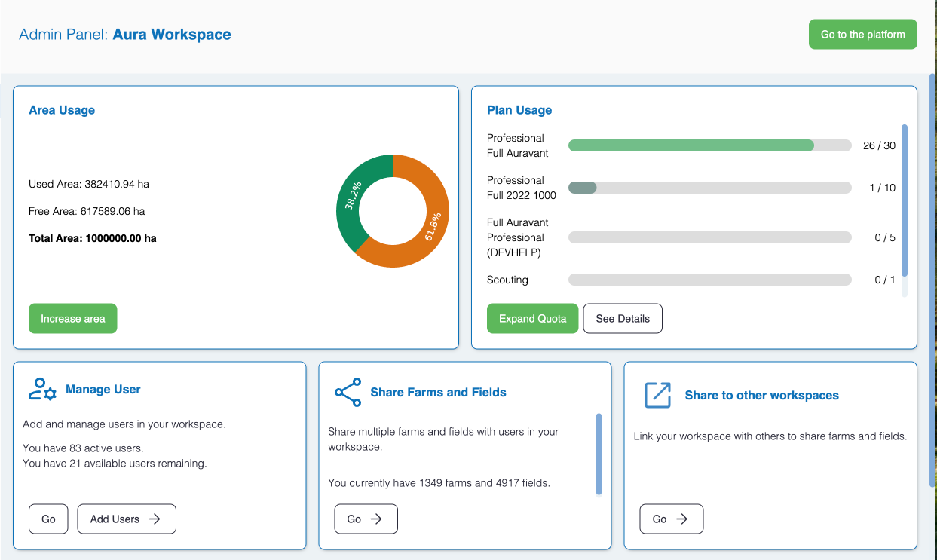Click the Full Auravant Professional (DEVHELP) progress bar
This screenshot has width=937, height=560.
click(709, 237)
